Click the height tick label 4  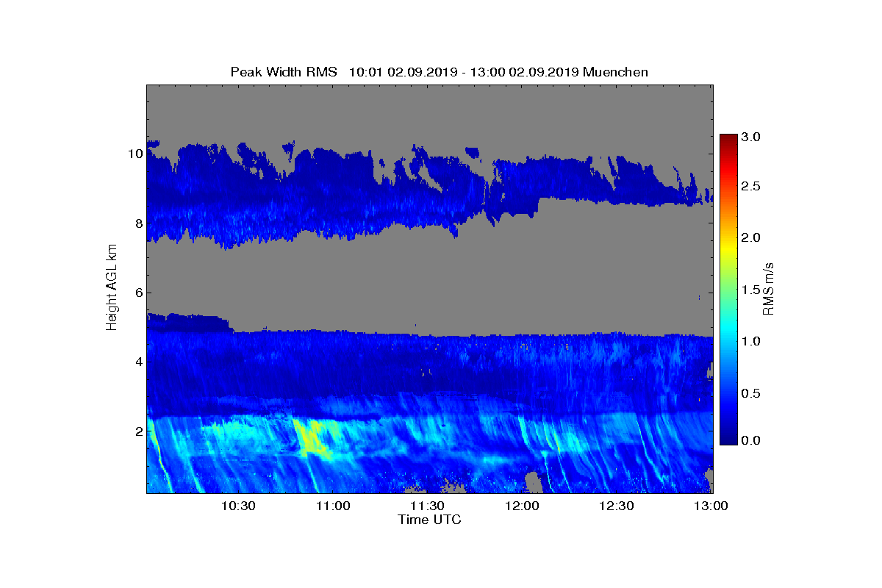pos(137,362)
